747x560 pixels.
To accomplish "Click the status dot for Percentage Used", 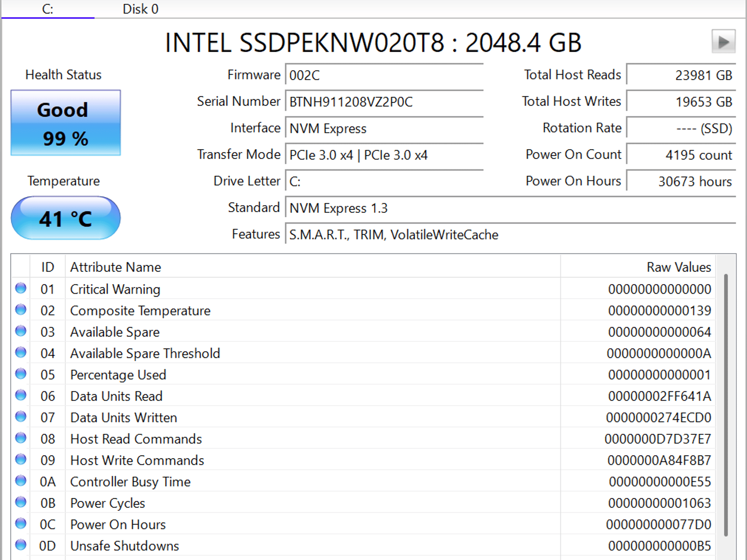I will (x=21, y=374).
